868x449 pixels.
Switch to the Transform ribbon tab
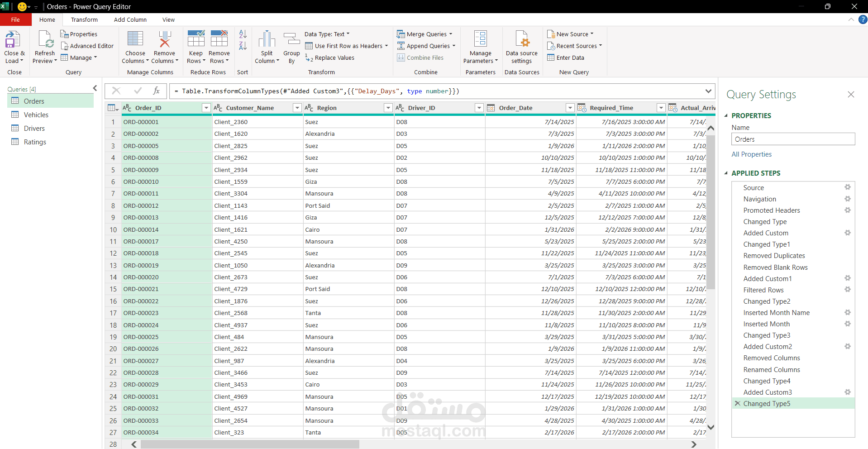click(x=84, y=19)
